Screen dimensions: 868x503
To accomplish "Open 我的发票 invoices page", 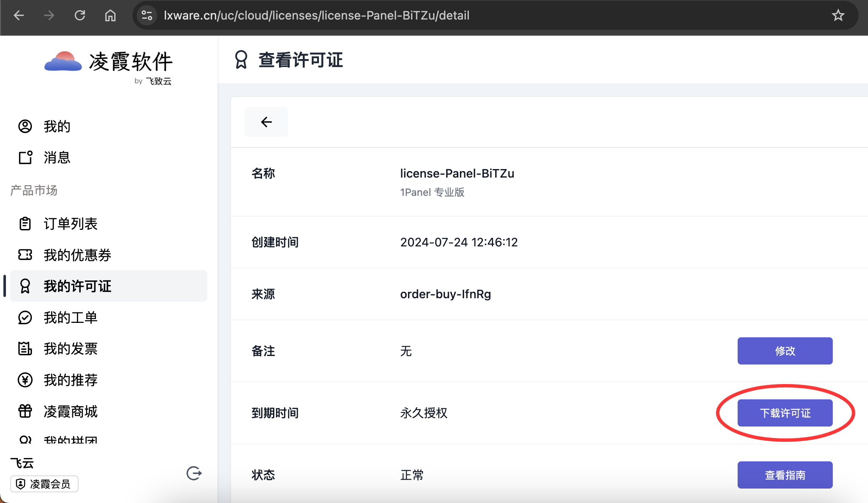I will pos(70,348).
